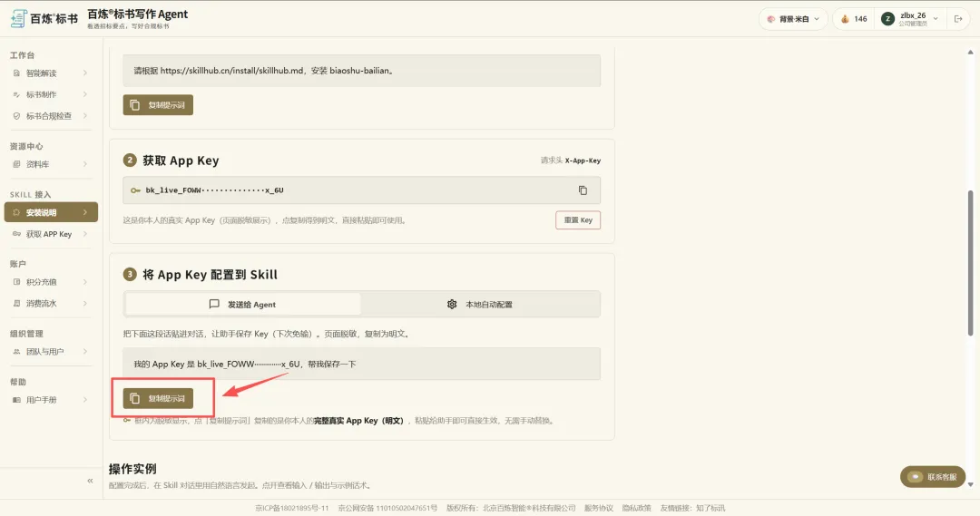Click the 请求头 X-App-Key label
Viewport: 980px width, 516px height.
coord(571,161)
